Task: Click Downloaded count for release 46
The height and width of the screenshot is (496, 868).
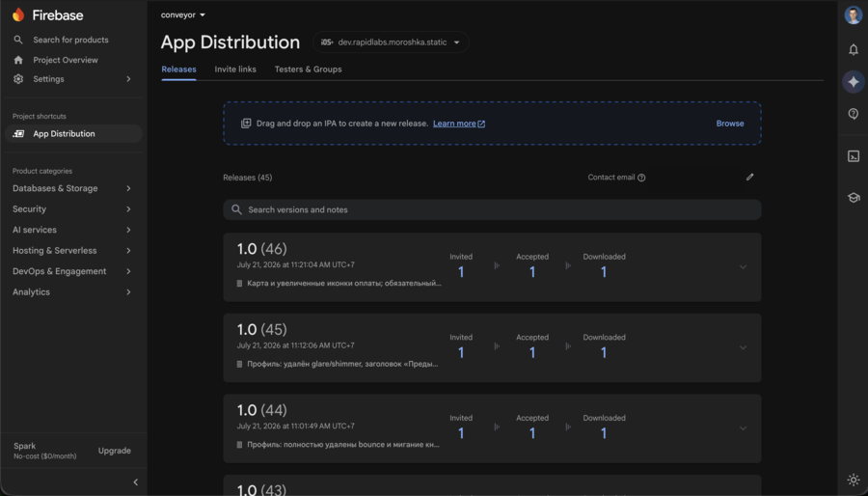Action: click(x=604, y=272)
